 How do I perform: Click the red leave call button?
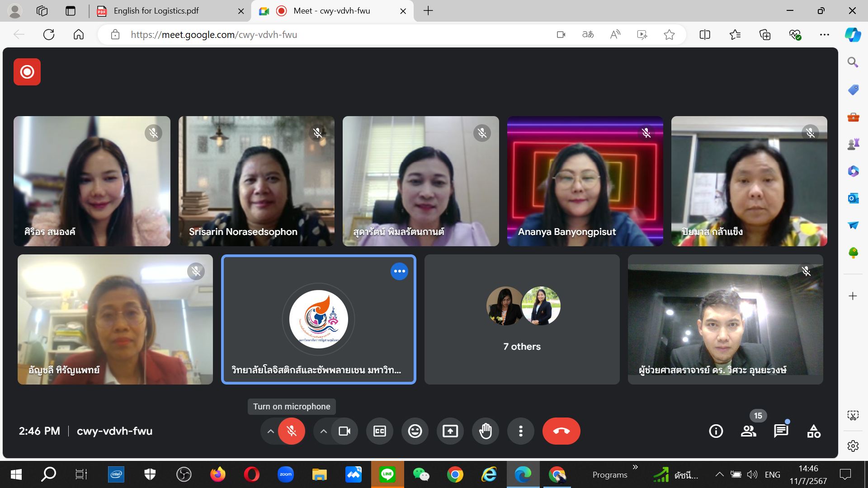click(x=561, y=431)
